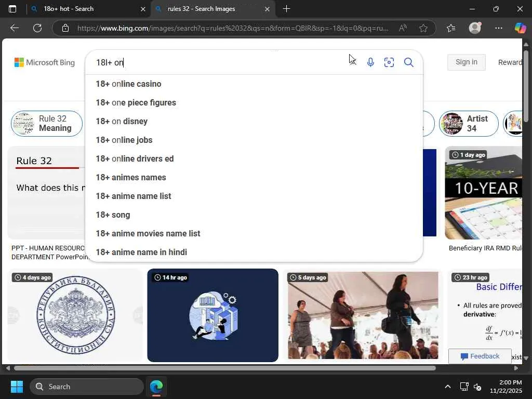Click the Sign in button
This screenshot has width=532, height=399.
pyautogui.click(x=466, y=62)
